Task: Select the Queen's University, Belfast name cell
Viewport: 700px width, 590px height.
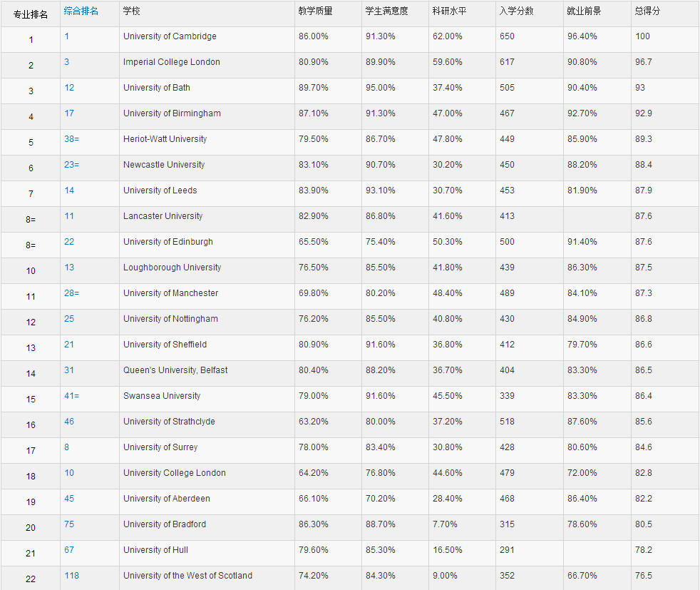Action: [175, 370]
